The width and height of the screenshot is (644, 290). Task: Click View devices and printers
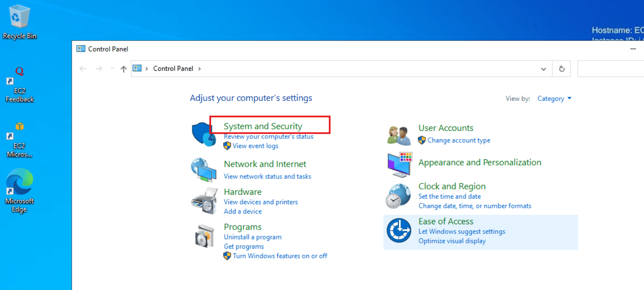(x=261, y=202)
